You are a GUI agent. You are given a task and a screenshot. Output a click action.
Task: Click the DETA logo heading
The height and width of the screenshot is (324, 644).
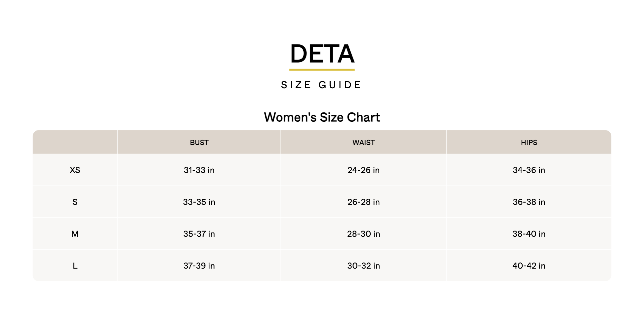322,54
